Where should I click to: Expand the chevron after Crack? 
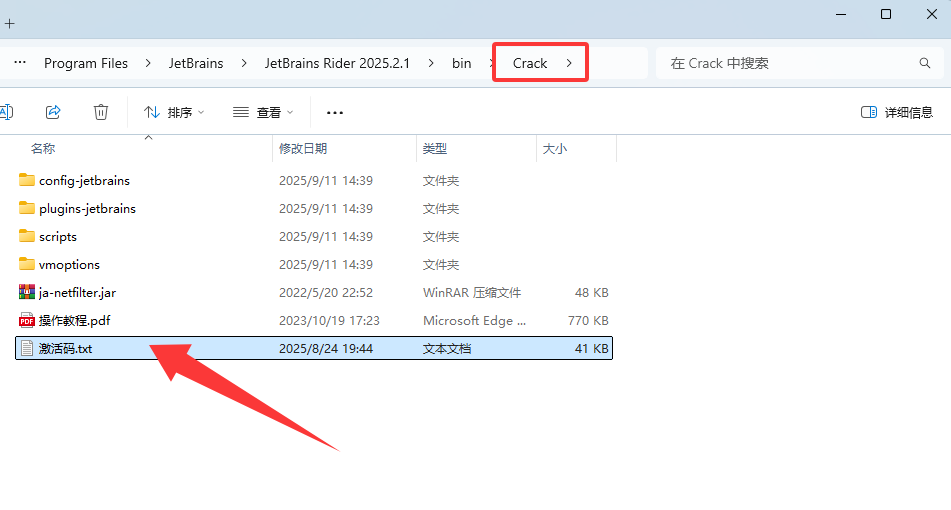click(569, 63)
